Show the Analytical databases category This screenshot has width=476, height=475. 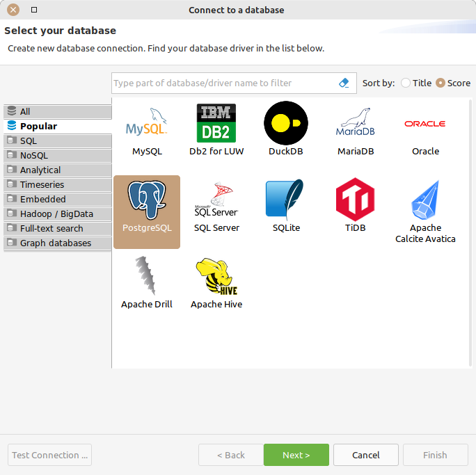point(57,170)
